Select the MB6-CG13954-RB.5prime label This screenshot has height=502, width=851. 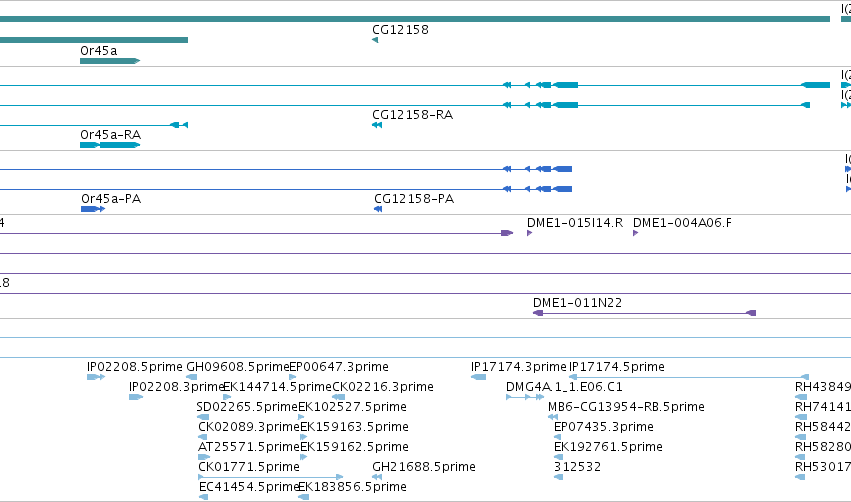point(626,407)
